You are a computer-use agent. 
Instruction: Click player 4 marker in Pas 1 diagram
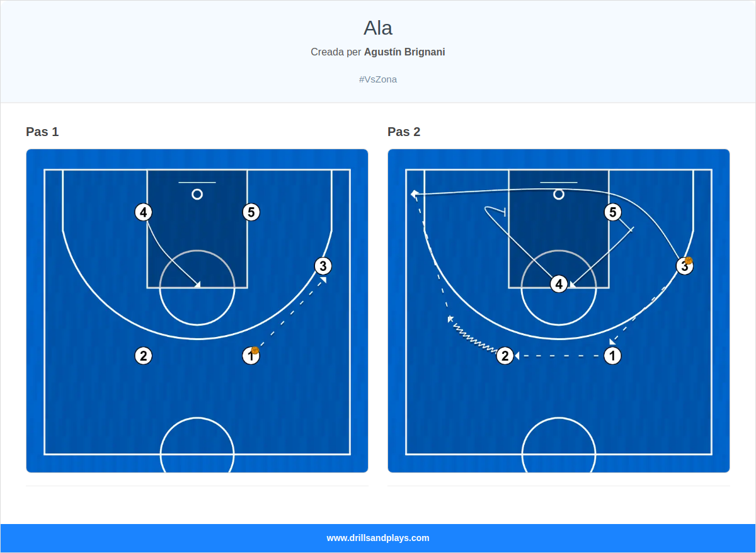pos(144,212)
